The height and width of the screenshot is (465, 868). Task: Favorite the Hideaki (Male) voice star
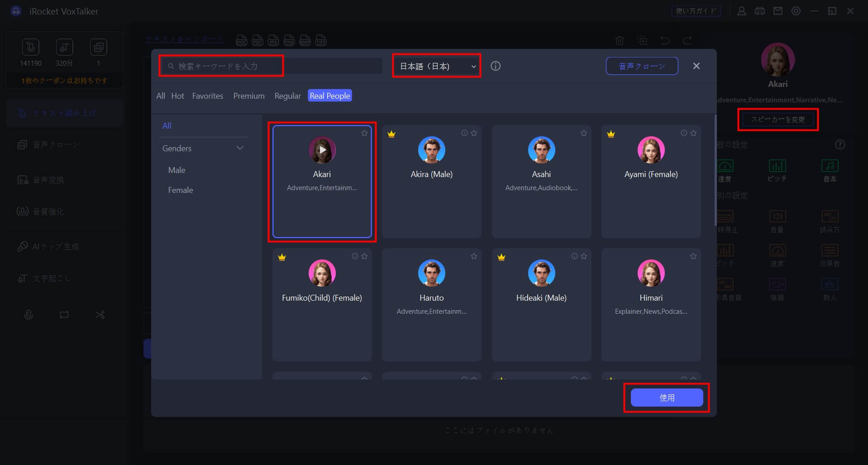point(584,256)
